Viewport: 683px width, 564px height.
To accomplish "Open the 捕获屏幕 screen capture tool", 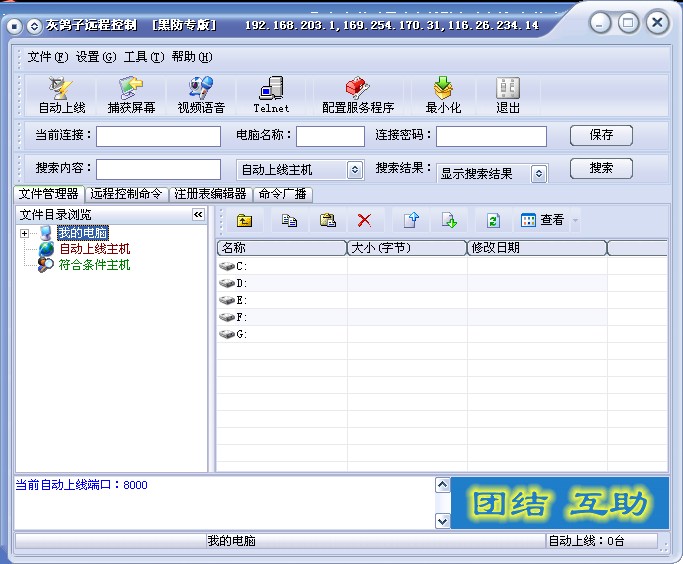I will tap(131, 95).
